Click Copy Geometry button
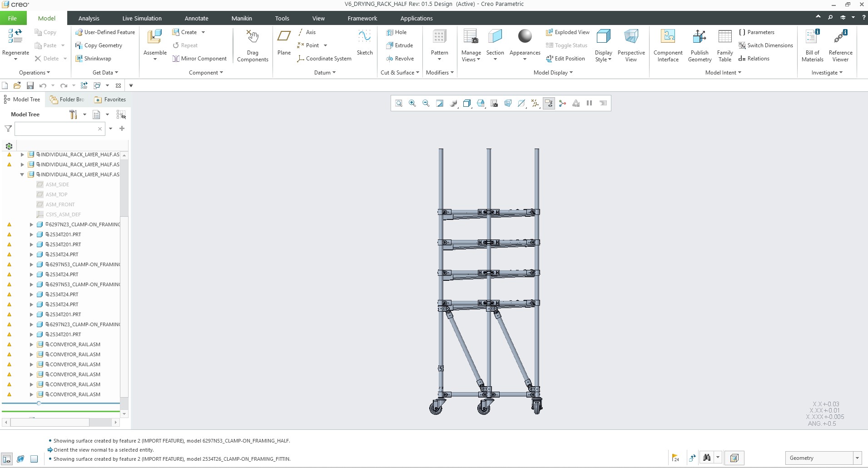 99,45
